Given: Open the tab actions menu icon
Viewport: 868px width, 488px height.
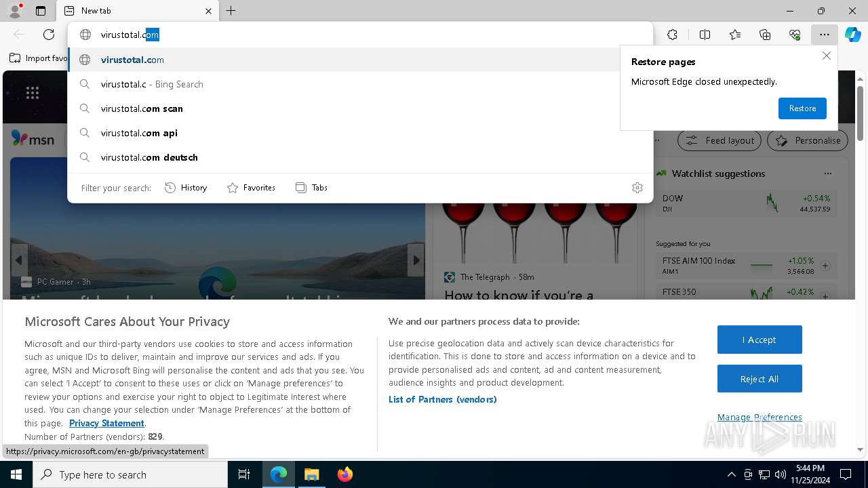Looking at the screenshot, I should click(41, 11).
